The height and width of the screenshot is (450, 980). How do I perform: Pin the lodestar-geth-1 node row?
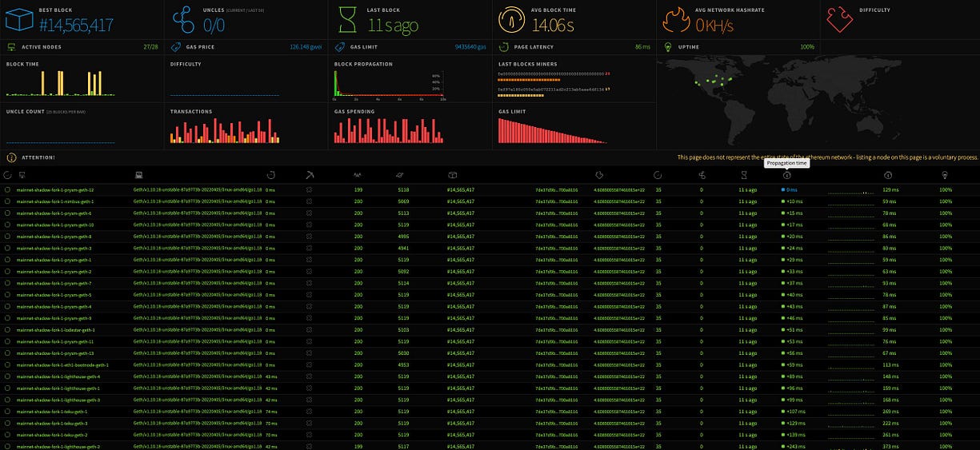(x=7, y=330)
